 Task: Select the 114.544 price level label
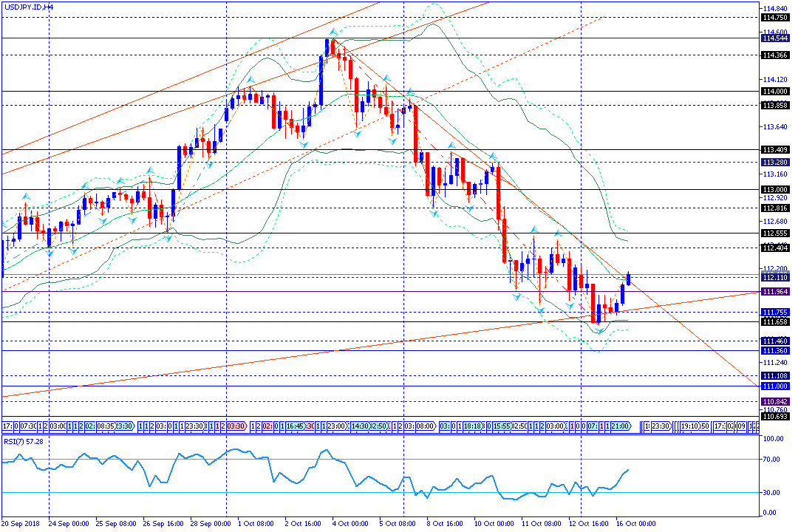coord(774,38)
